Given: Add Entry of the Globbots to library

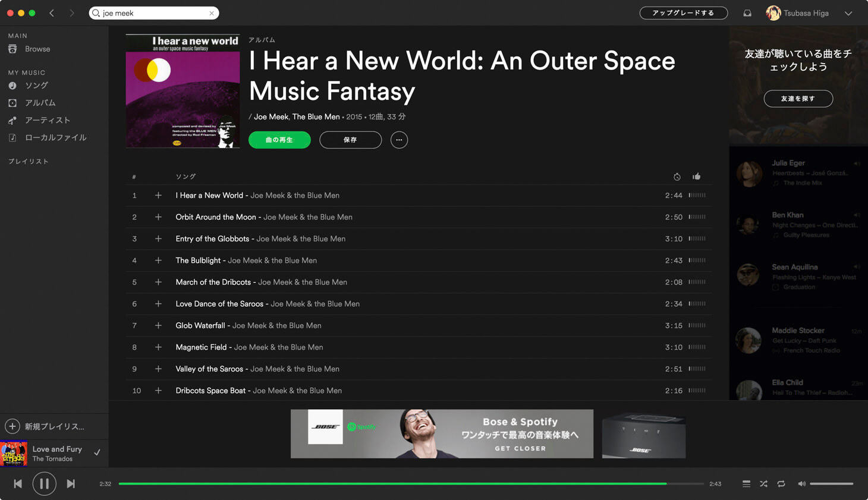Looking at the screenshot, I should 158,238.
